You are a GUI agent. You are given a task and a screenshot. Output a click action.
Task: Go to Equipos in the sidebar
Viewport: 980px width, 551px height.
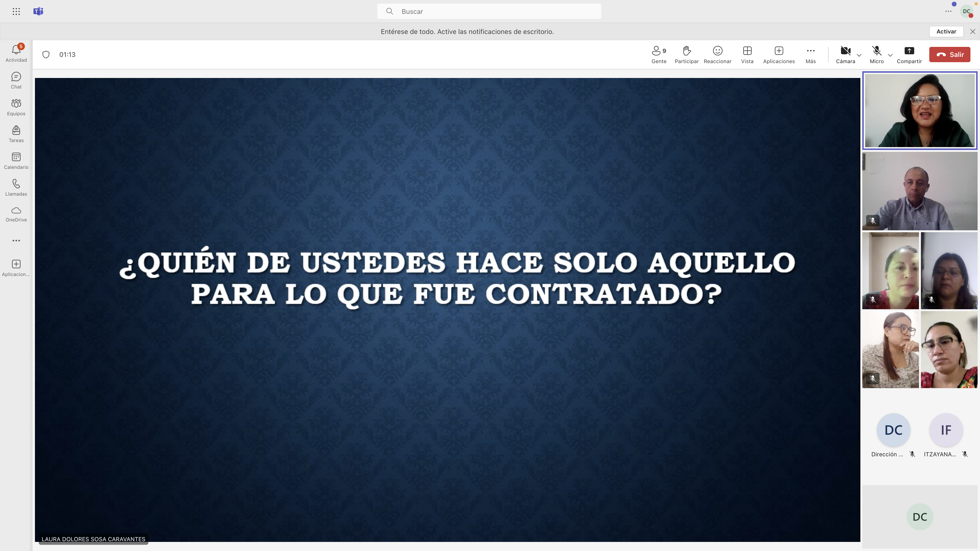coord(16,107)
